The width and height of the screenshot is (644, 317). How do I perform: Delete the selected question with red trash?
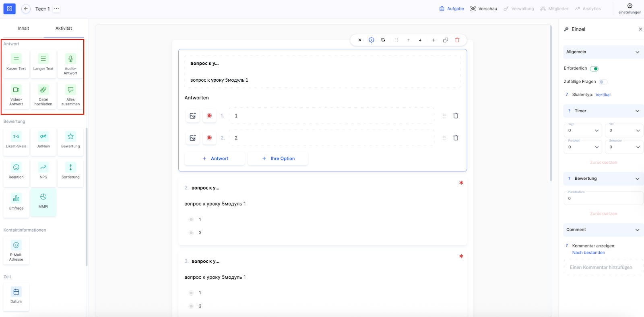tap(457, 40)
